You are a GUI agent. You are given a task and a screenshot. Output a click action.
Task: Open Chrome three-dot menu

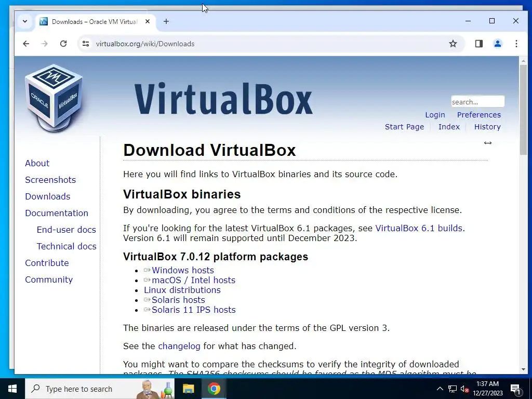click(516, 44)
